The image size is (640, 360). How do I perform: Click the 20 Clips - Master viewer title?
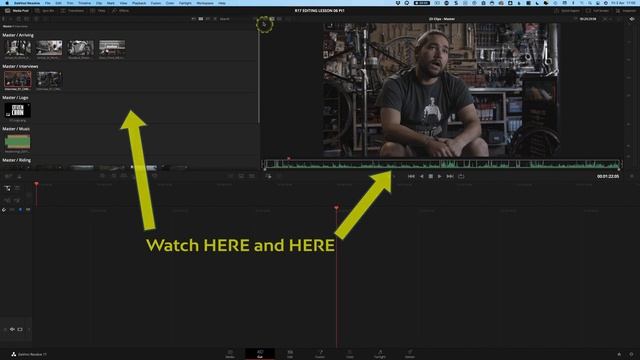click(441, 19)
